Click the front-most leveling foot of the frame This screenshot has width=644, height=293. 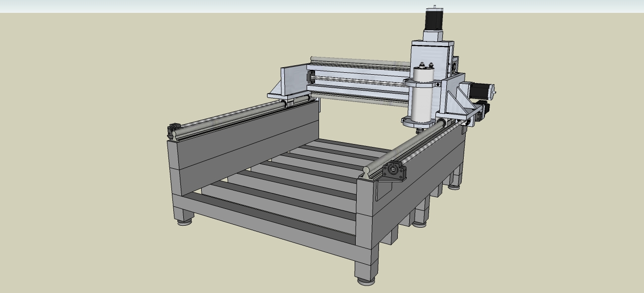[x=366, y=280]
